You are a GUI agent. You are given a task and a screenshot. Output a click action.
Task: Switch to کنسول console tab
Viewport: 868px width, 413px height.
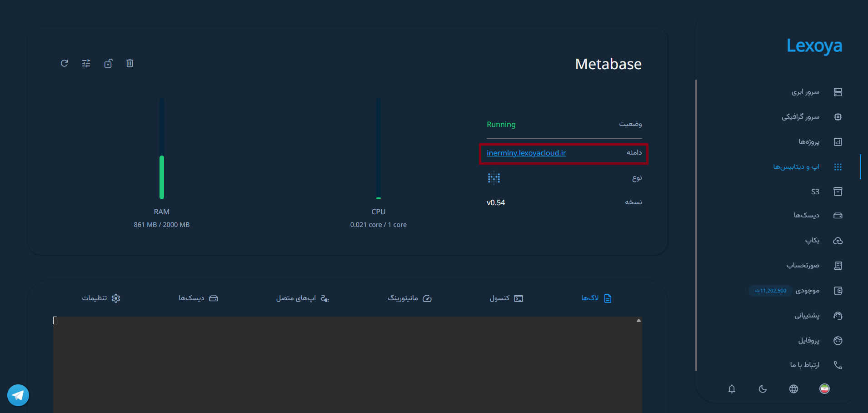pos(506,298)
